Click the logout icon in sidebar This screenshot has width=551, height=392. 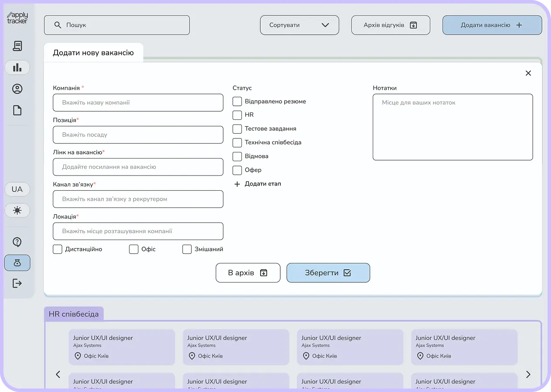coord(17,284)
